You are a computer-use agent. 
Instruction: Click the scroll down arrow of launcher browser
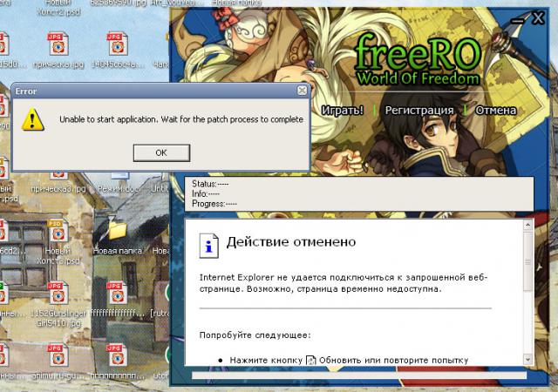527,360
